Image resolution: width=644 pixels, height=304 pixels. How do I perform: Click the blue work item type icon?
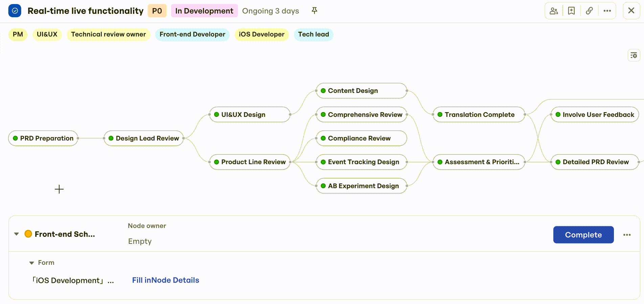[15, 11]
